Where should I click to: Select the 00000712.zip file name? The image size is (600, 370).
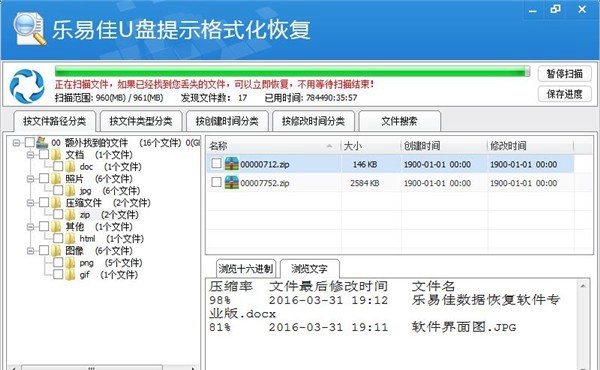(265, 164)
